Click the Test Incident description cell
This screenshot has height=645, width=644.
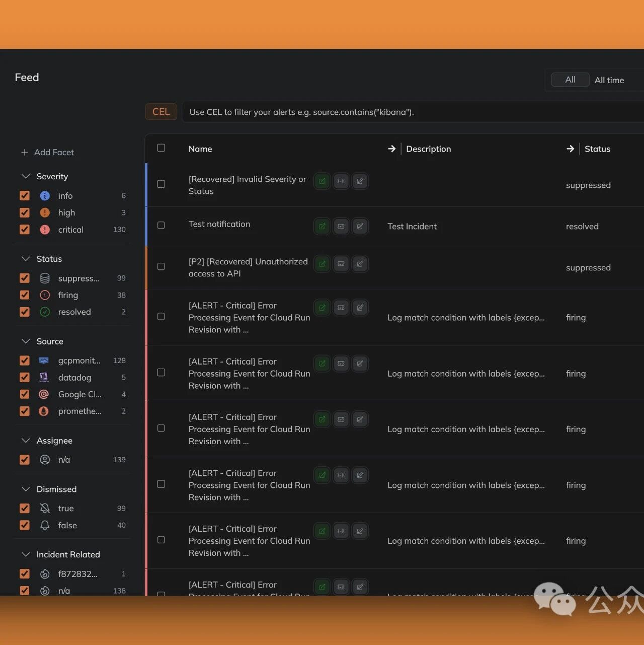coord(412,227)
